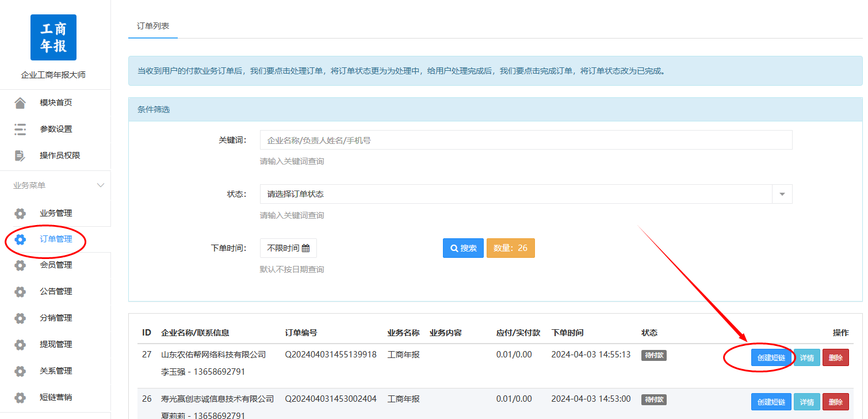Screen dimensions: 868x419
Task: Click the gear icon beside 关系管理
Action: (20, 371)
